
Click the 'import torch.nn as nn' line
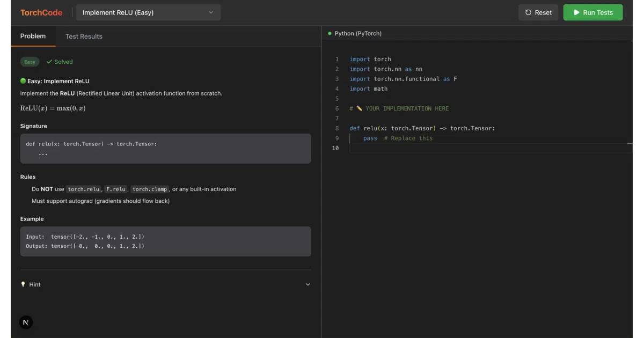(x=386, y=69)
